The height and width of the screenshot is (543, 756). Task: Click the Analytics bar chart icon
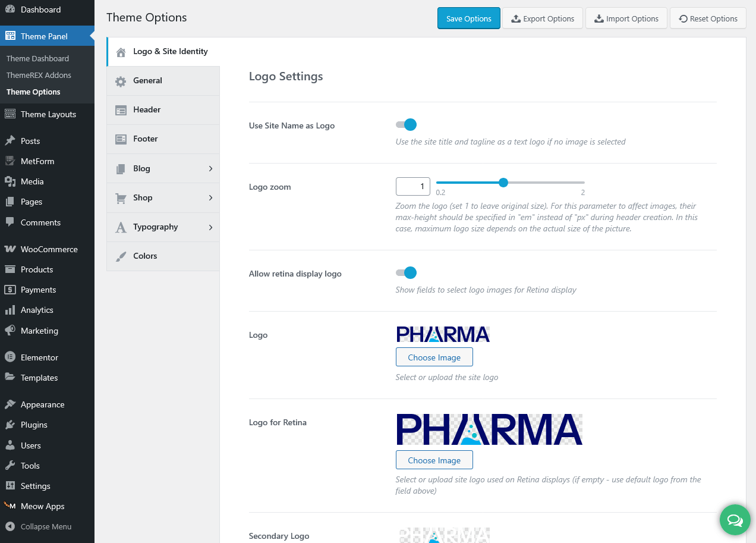tap(10, 310)
